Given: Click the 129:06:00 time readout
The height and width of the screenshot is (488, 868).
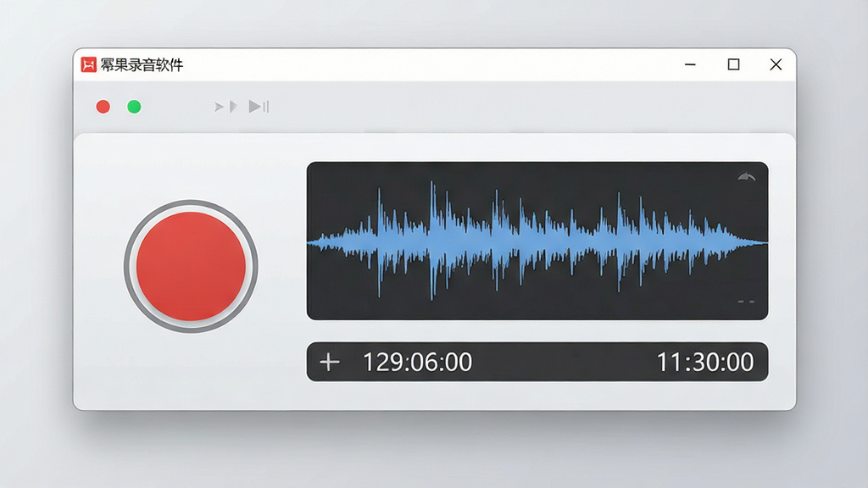Looking at the screenshot, I should pos(417,363).
